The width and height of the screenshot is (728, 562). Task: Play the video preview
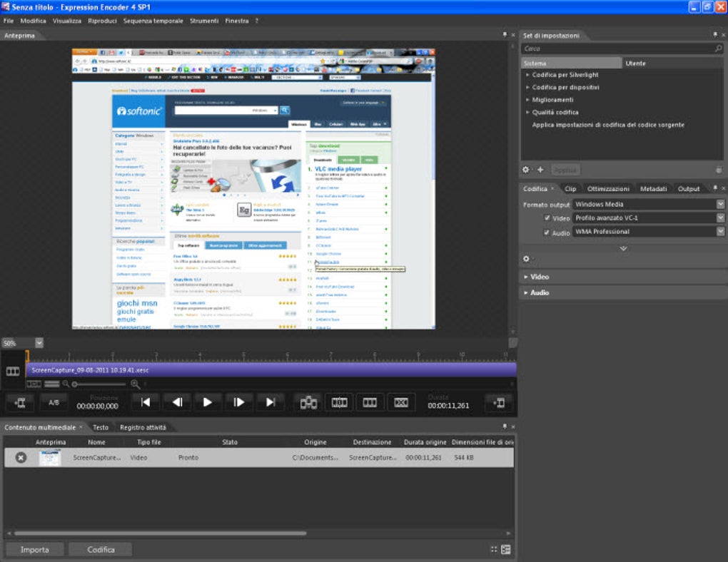[208, 402]
